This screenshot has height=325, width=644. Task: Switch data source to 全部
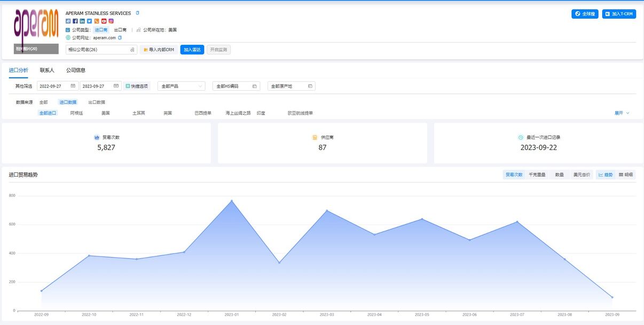tap(43, 102)
